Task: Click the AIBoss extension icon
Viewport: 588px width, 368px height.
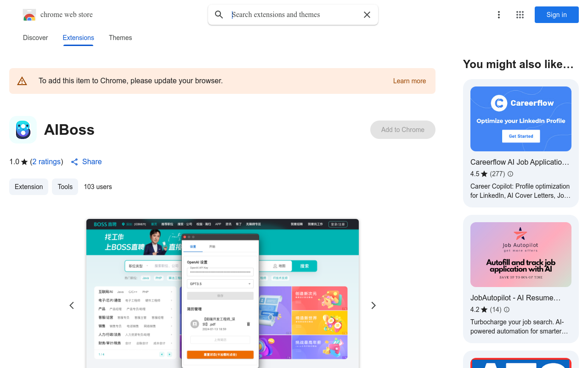Action: 23,130
